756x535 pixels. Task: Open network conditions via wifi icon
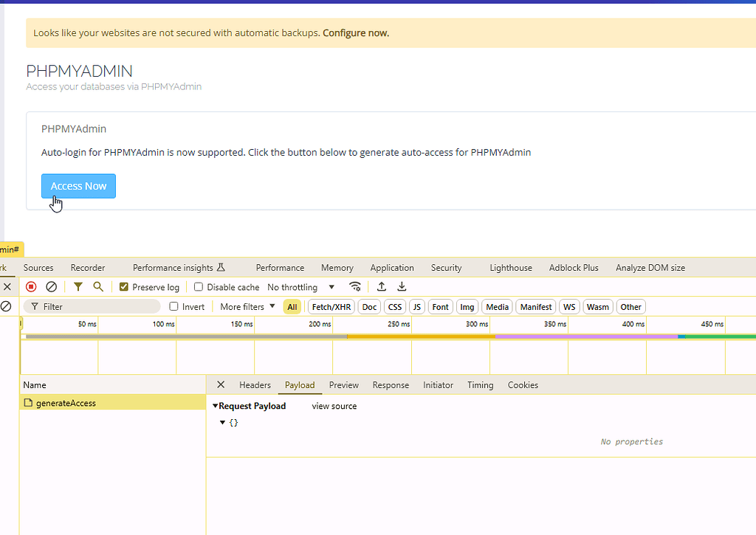point(355,286)
